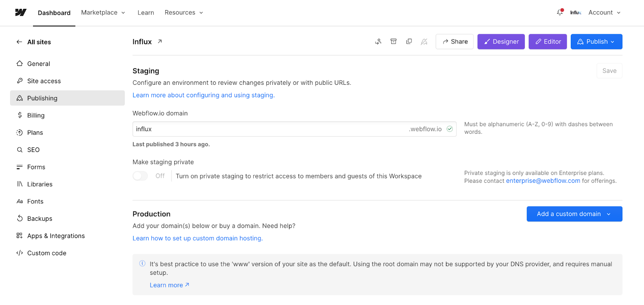644x305 pixels.
Task: Open the notifications bell
Action: click(x=560, y=12)
